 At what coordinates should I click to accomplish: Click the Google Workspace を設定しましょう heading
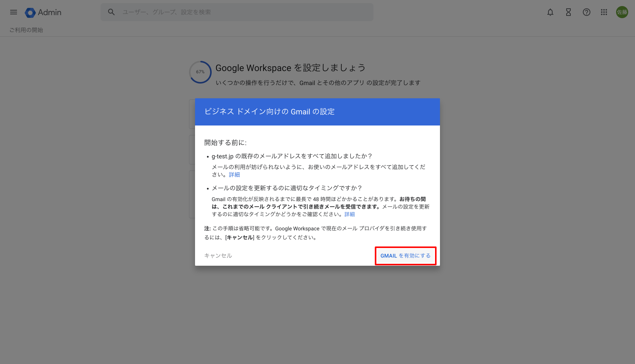pos(291,68)
